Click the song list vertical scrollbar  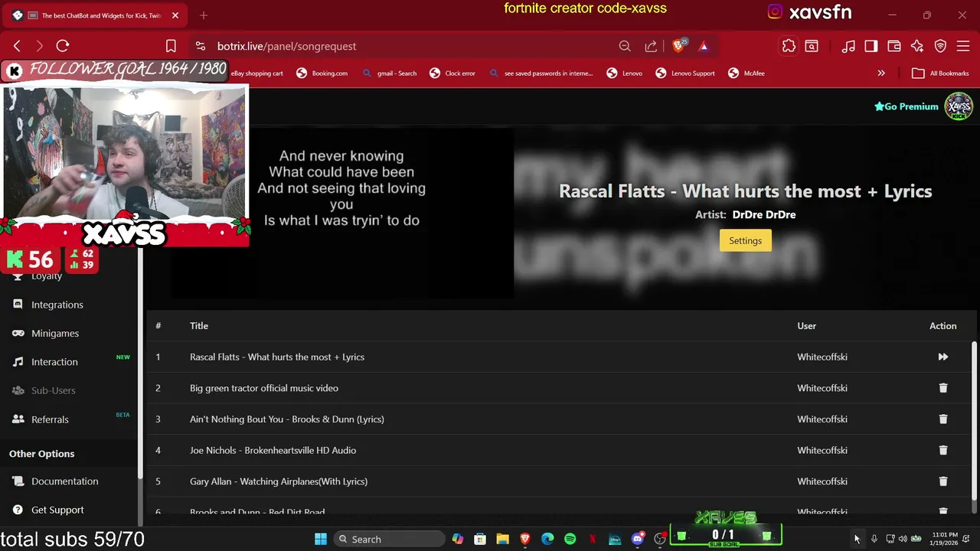tap(974, 419)
